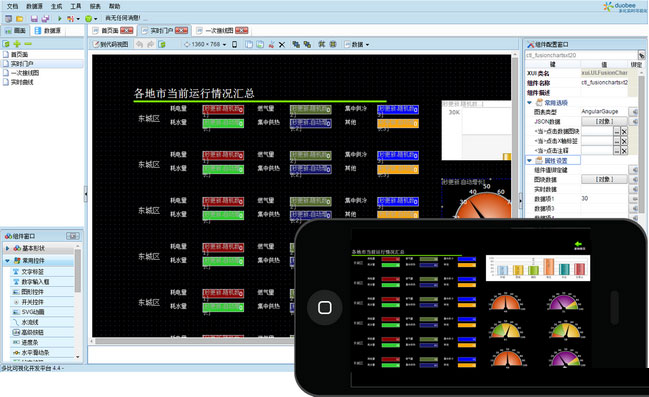Image resolution: width=649 pixels, height=397 pixels.
Task: Click the save all disks icon
Action: [45, 19]
